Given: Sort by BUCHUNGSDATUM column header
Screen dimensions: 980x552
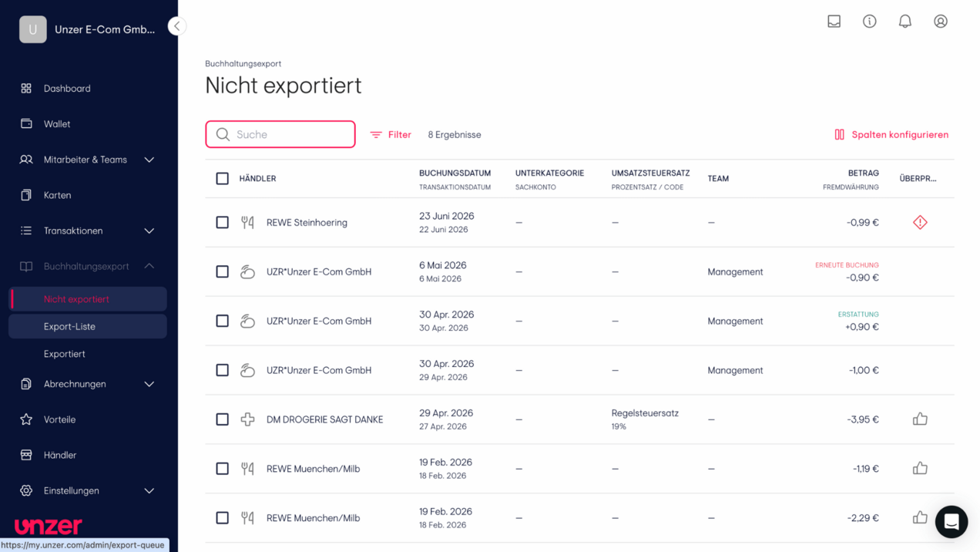Looking at the screenshot, I should pyautogui.click(x=455, y=173).
